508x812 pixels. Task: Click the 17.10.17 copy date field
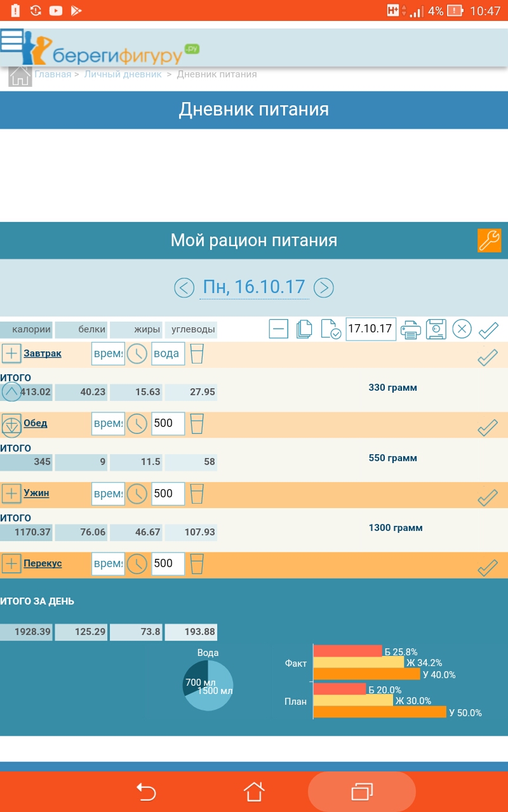coord(371,329)
